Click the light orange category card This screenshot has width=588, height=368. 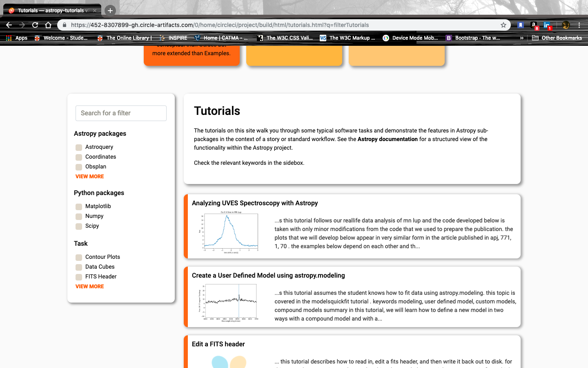click(x=396, y=55)
